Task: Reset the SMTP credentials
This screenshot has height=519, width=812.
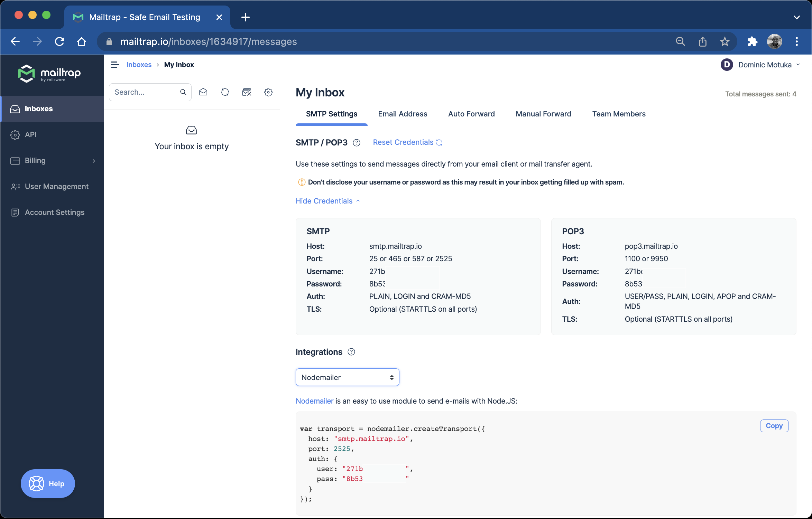Action: coord(403,142)
